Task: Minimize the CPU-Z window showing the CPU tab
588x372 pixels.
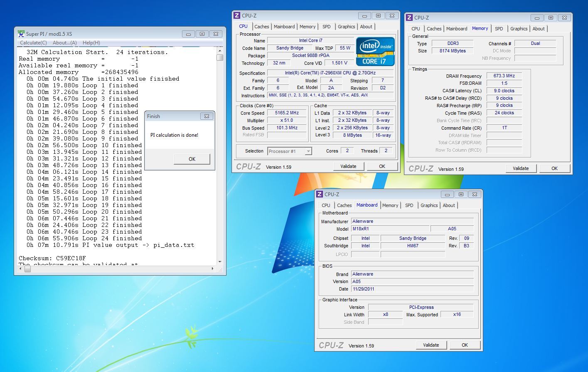Action: click(x=364, y=16)
